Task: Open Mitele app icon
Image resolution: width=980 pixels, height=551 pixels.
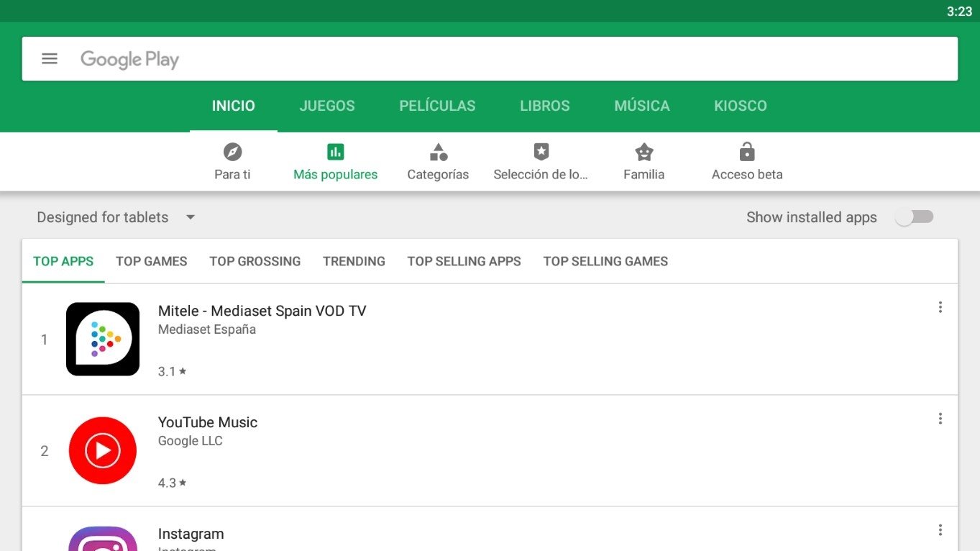Action: point(103,339)
